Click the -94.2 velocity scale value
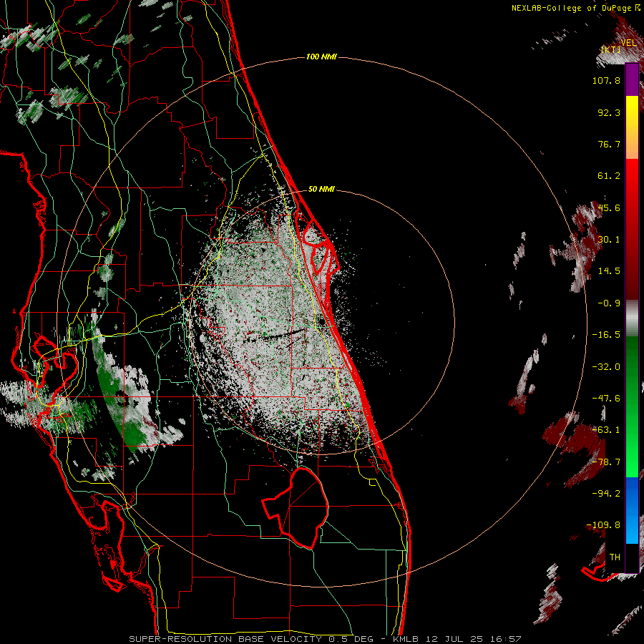 pos(606,493)
